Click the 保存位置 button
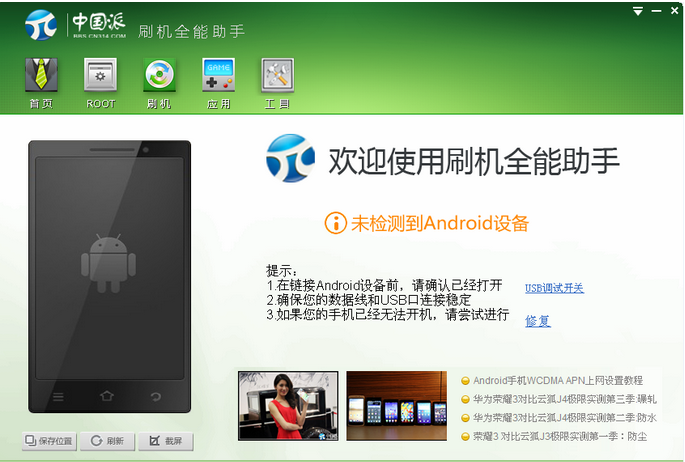 [x=49, y=441]
